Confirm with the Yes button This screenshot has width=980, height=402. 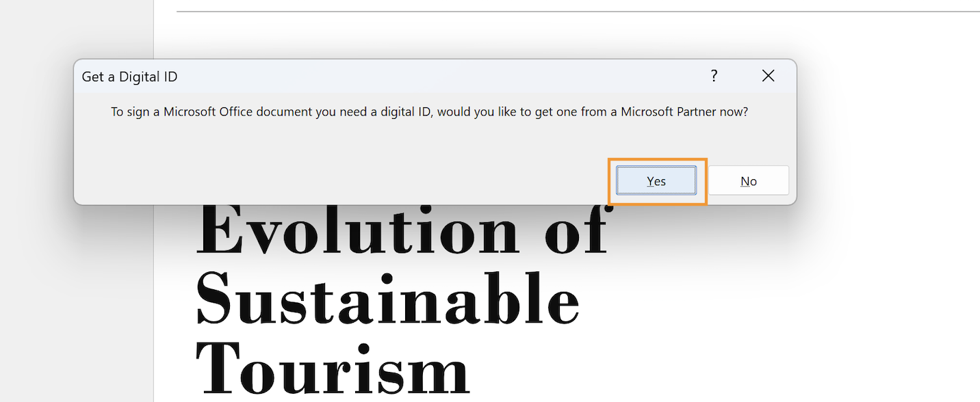coord(656,180)
